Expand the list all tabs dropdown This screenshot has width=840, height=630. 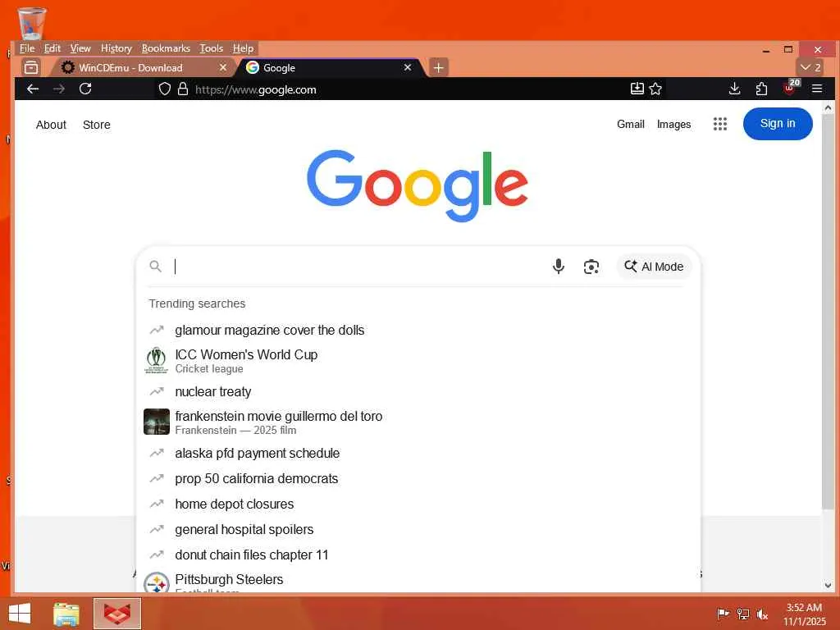(x=810, y=67)
